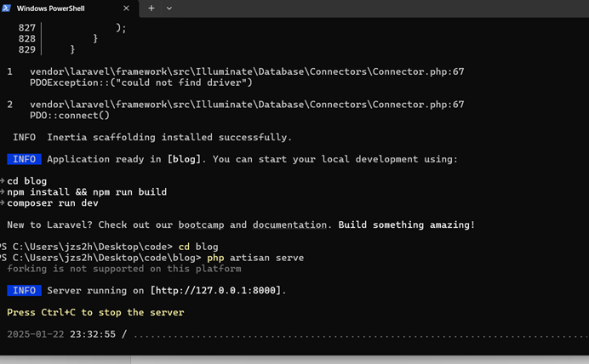Click the Press Ctrl+C to stop message
Image resolution: width=589 pixels, height=364 pixels.
point(95,313)
